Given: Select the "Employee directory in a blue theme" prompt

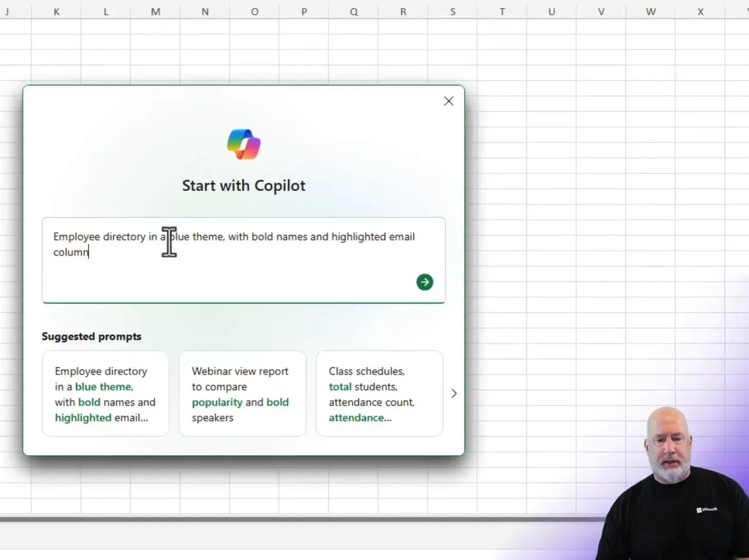Looking at the screenshot, I should pyautogui.click(x=105, y=394).
